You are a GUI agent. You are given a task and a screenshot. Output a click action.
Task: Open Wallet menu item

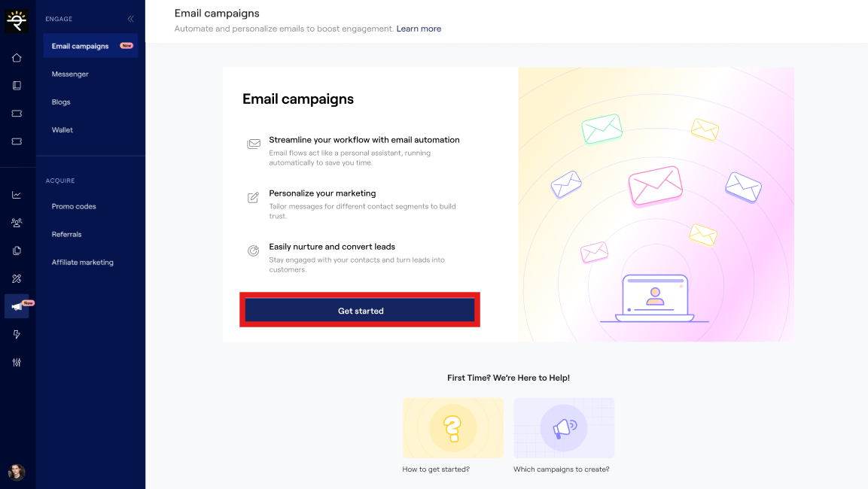62,130
